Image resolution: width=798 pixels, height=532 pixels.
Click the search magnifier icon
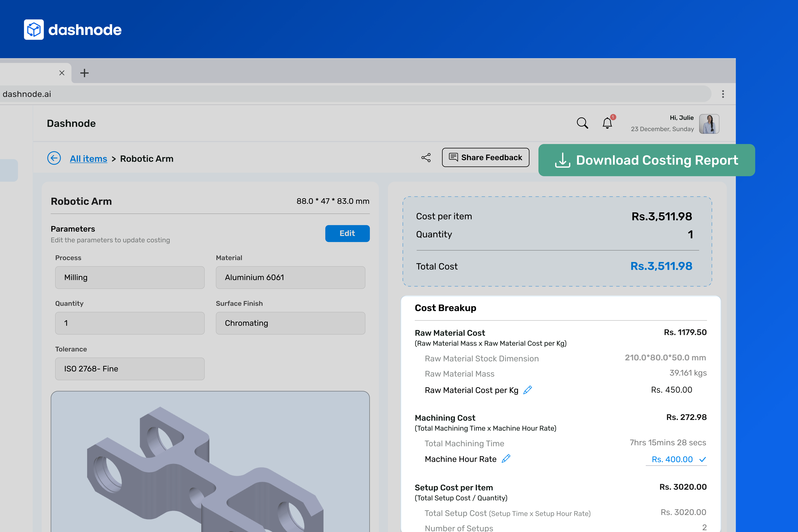tap(582, 123)
